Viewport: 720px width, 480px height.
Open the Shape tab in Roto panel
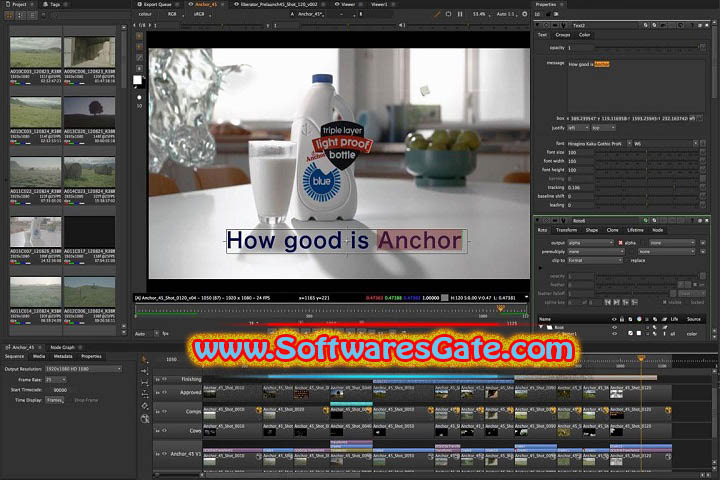point(591,230)
